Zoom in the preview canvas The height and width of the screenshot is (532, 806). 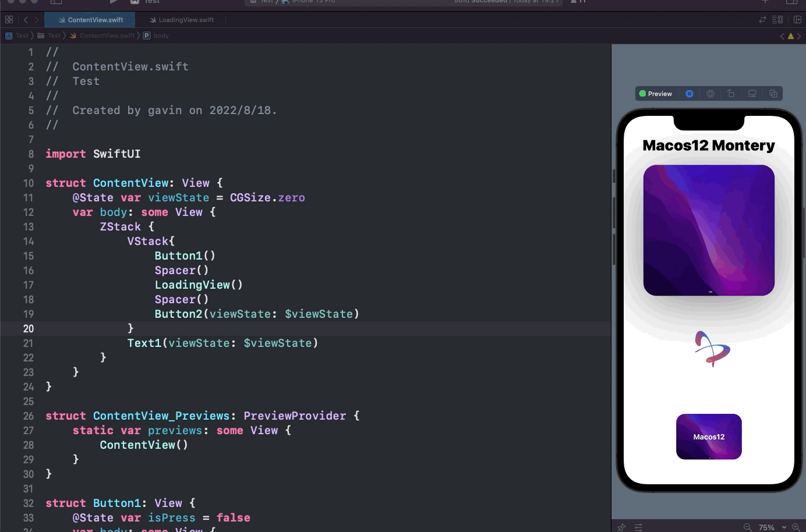[x=796, y=527]
